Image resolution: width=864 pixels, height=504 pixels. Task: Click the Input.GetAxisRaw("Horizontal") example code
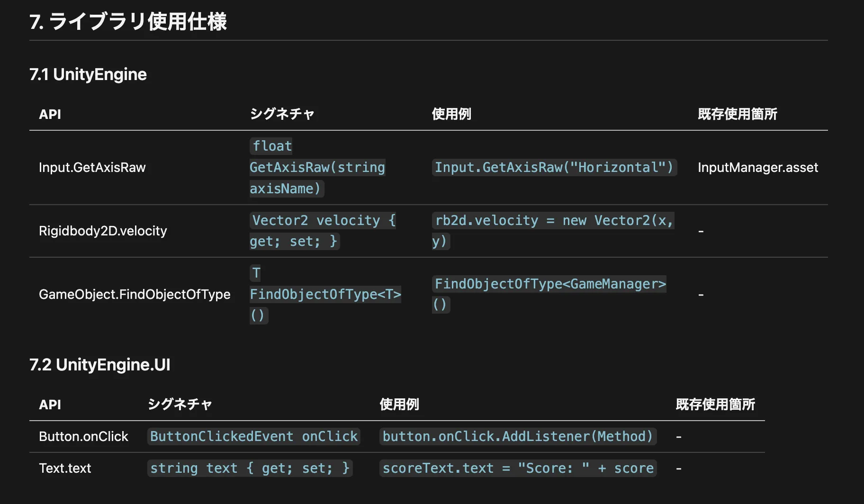[x=554, y=167]
